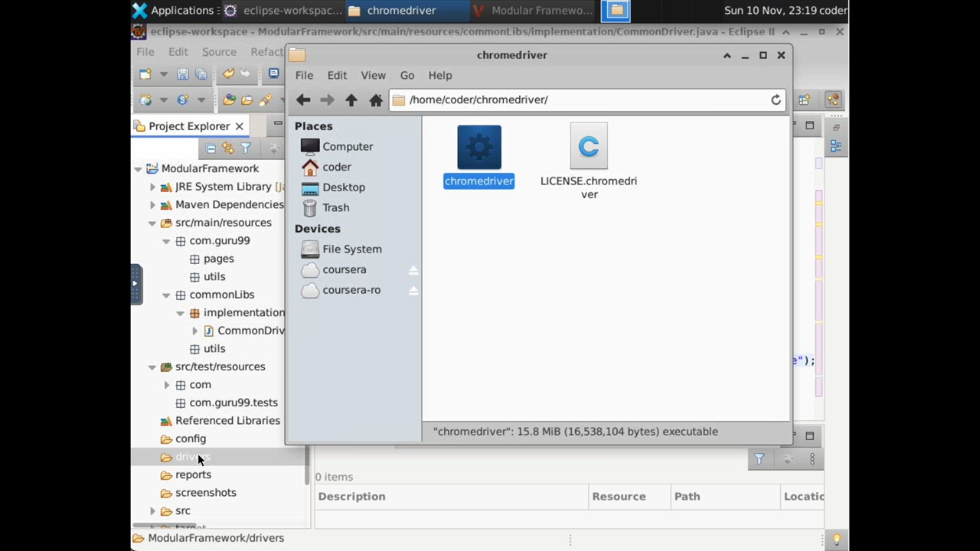The image size is (980, 551).
Task: Click the Description column header
Action: 452,497
